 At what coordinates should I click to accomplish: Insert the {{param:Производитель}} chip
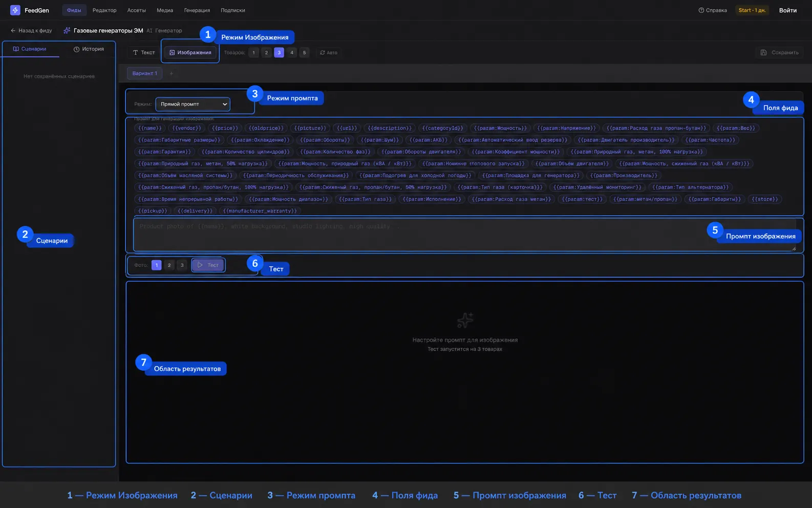click(624, 175)
